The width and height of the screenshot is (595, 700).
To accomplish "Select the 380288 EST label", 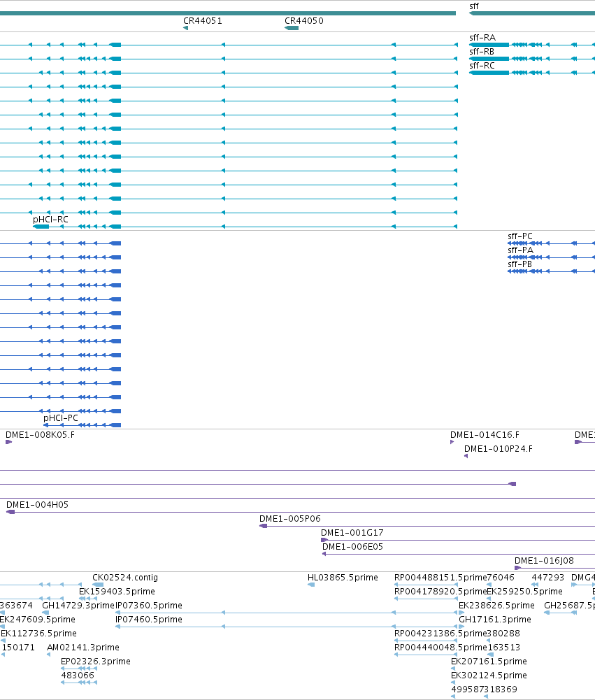I will pos(503,634).
